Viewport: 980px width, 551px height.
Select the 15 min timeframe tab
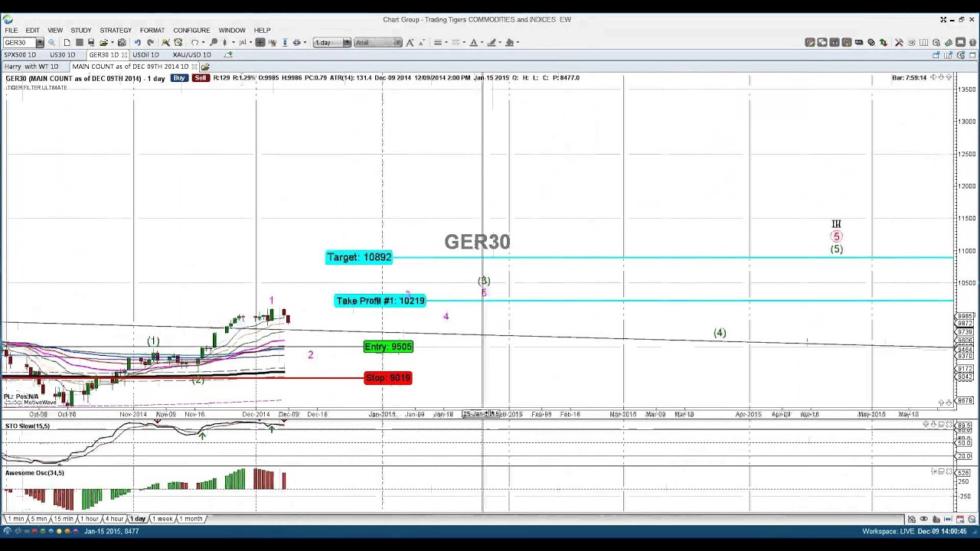tap(64, 519)
